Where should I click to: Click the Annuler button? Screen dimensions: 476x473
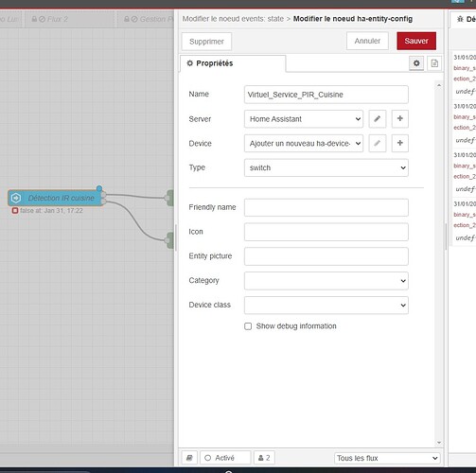coord(367,41)
